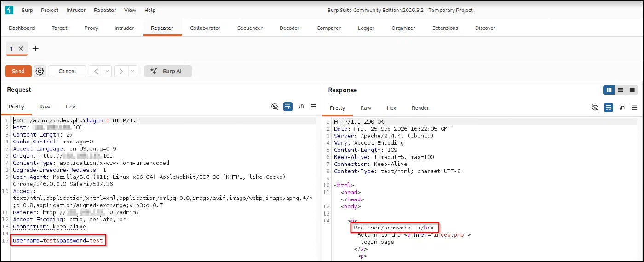
Task: Select Response Raw view tab
Action: pyautogui.click(x=366, y=108)
